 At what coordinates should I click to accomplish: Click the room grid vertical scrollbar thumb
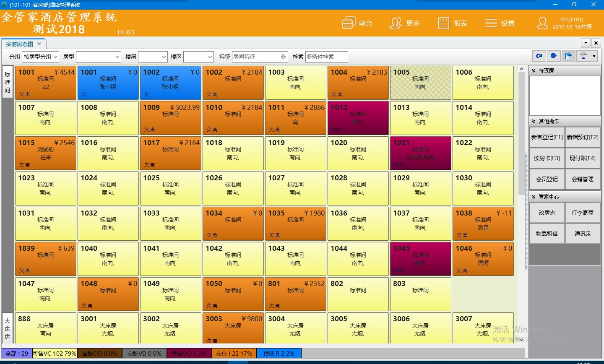[522, 133]
